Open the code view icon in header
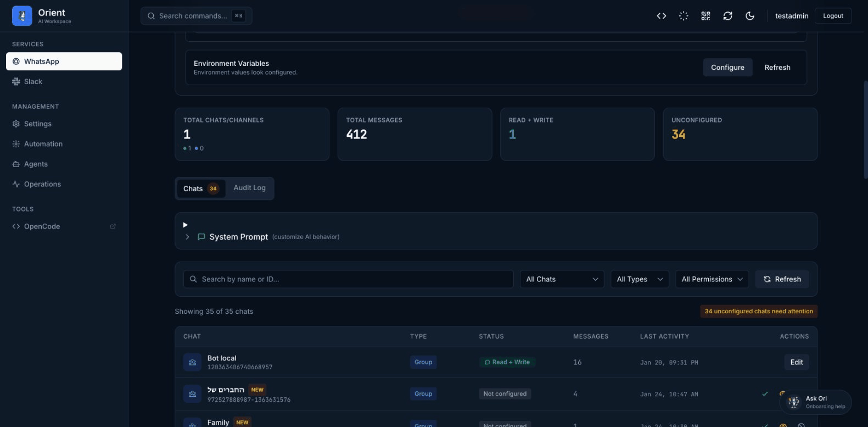Viewport: 868px width, 427px height. coord(661,16)
